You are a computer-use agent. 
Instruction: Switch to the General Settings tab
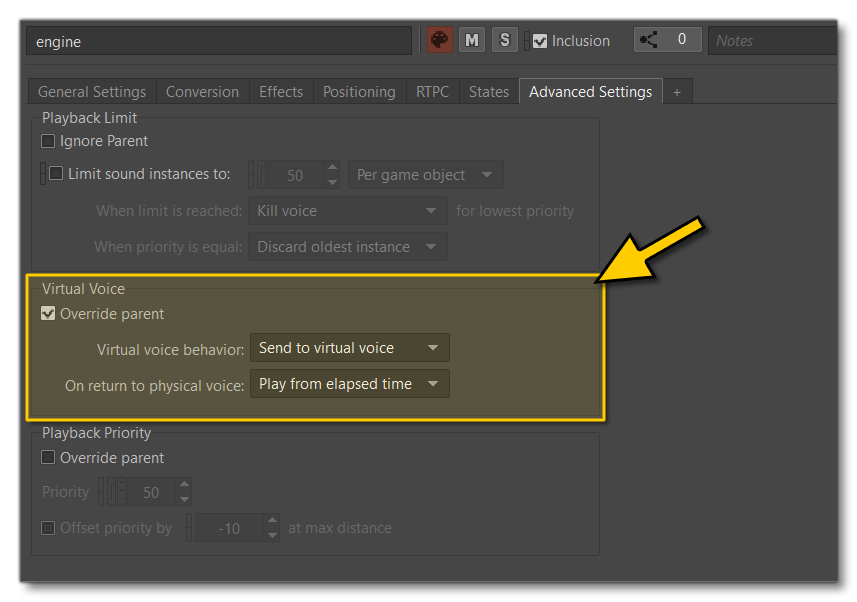[x=92, y=92]
